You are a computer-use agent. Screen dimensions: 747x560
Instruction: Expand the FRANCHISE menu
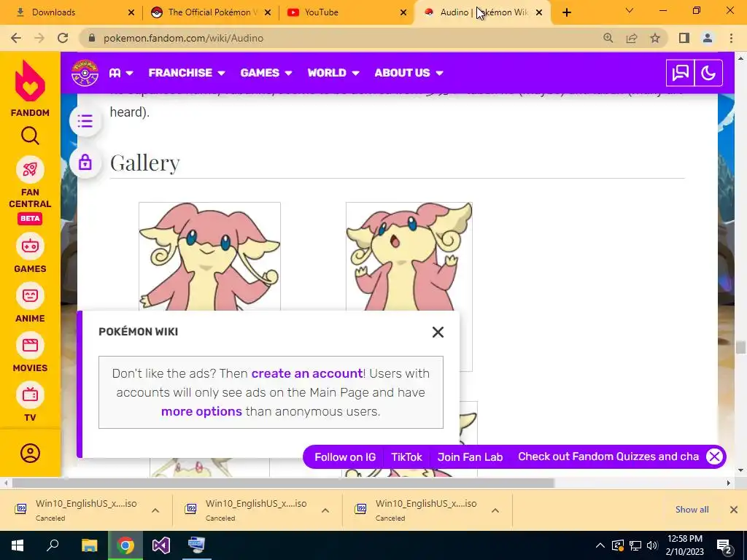click(186, 73)
